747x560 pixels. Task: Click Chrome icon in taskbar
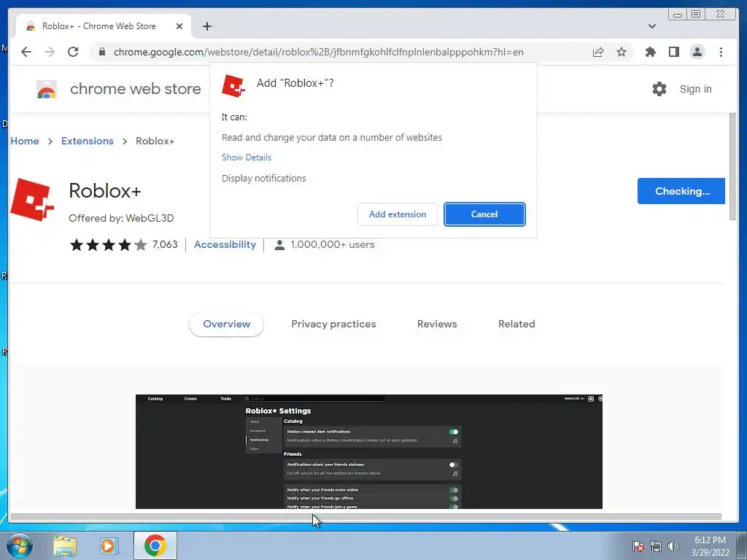155,545
